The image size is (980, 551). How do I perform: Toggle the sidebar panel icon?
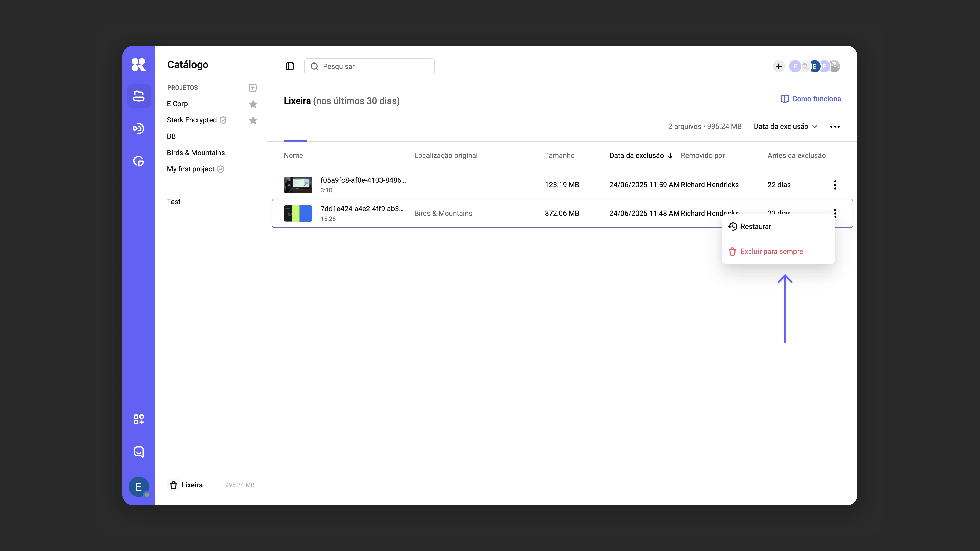coord(290,67)
